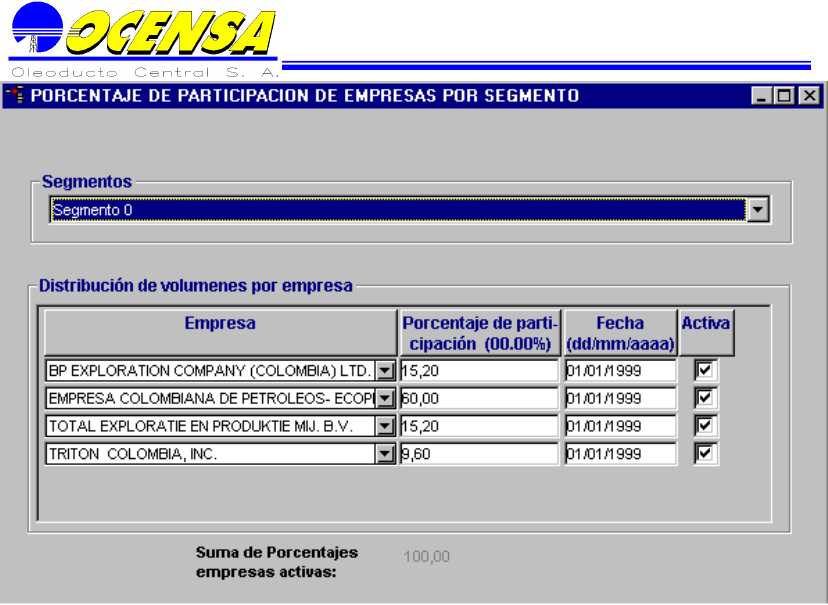The width and height of the screenshot is (828, 605).
Task: Click the date field in Triton Colombia row
Action: click(620, 453)
